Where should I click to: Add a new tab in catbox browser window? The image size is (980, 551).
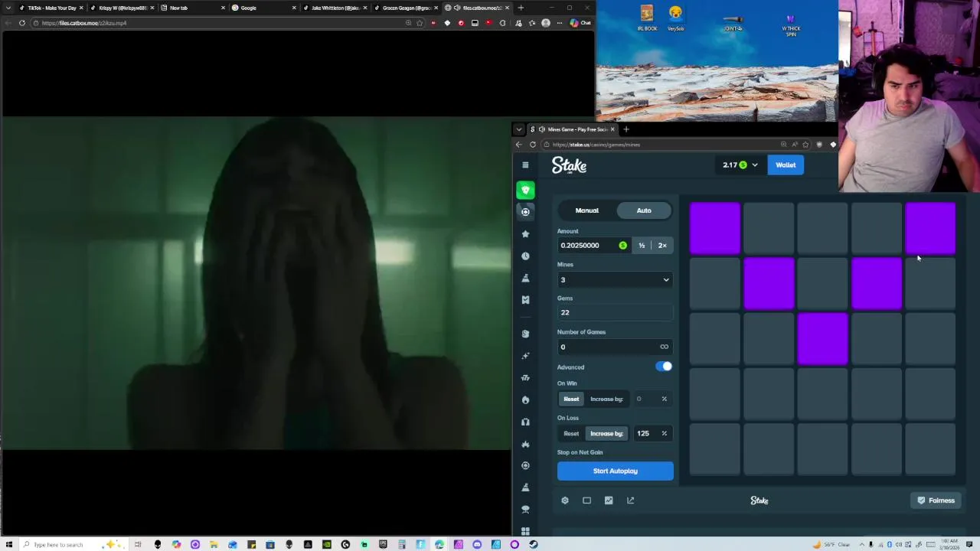click(x=521, y=8)
